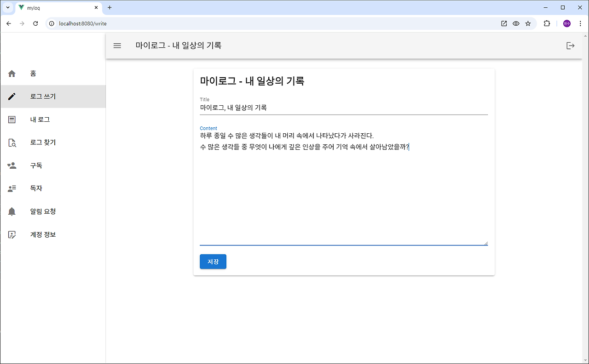Click the content line starting 하루 종일
The width and height of the screenshot is (589, 364).
[287, 136]
